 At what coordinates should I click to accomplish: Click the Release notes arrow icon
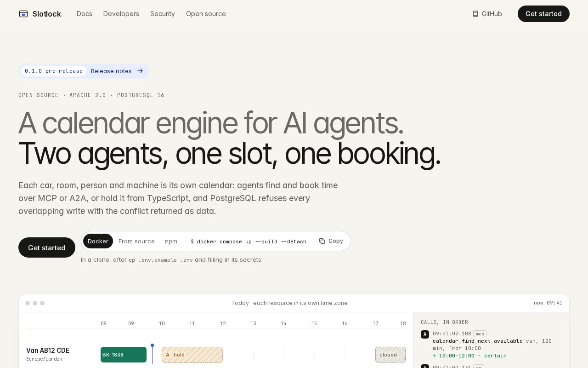pos(140,71)
